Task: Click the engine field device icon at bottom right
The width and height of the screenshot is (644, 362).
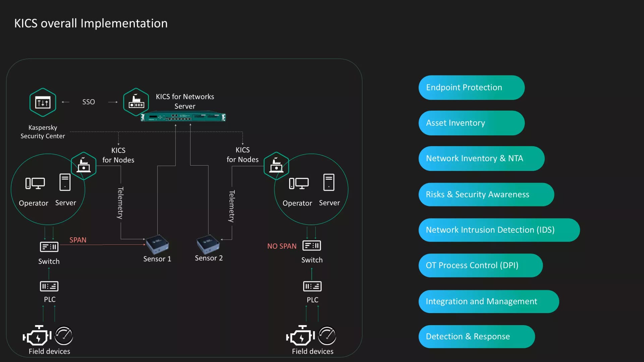Action: click(301, 336)
